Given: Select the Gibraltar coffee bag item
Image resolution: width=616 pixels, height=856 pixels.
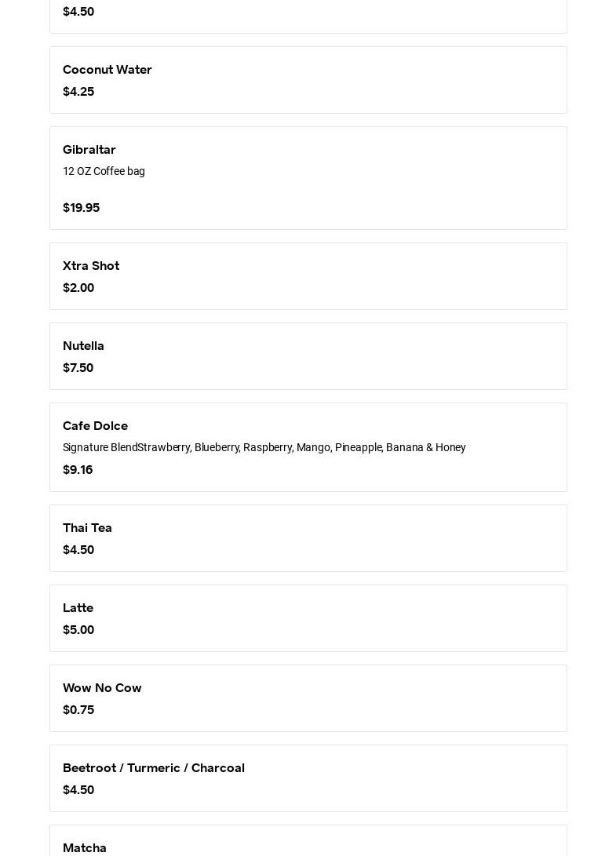Looking at the screenshot, I should [x=89, y=150].
